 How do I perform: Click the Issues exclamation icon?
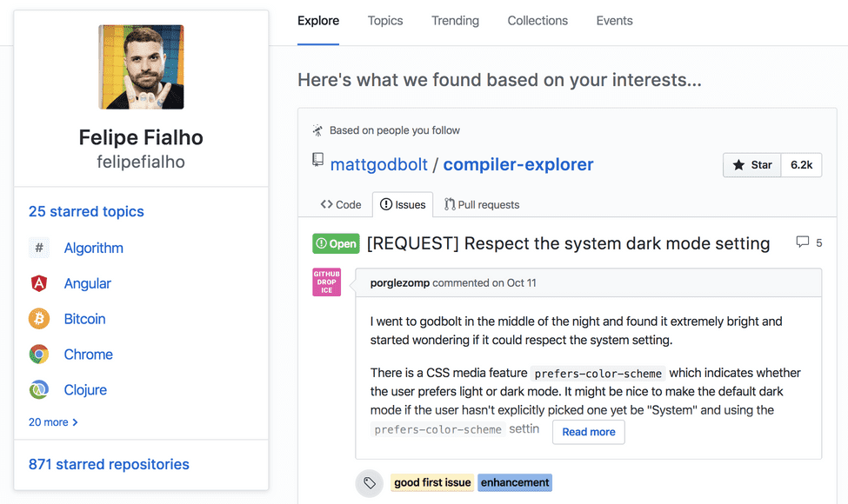pyautogui.click(x=387, y=204)
